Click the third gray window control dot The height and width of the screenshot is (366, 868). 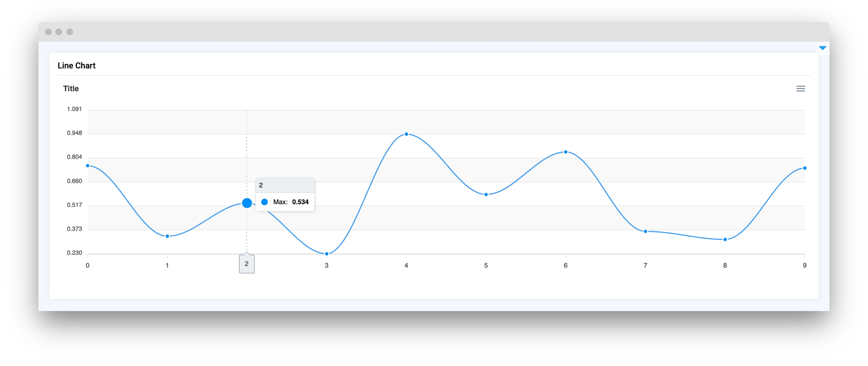click(70, 32)
